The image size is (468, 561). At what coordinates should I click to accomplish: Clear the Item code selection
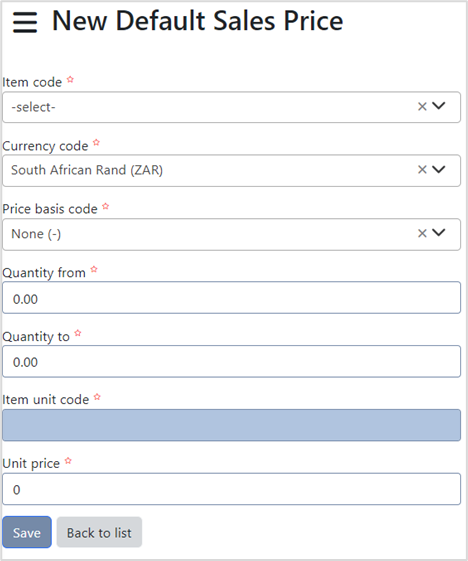(422, 107)
